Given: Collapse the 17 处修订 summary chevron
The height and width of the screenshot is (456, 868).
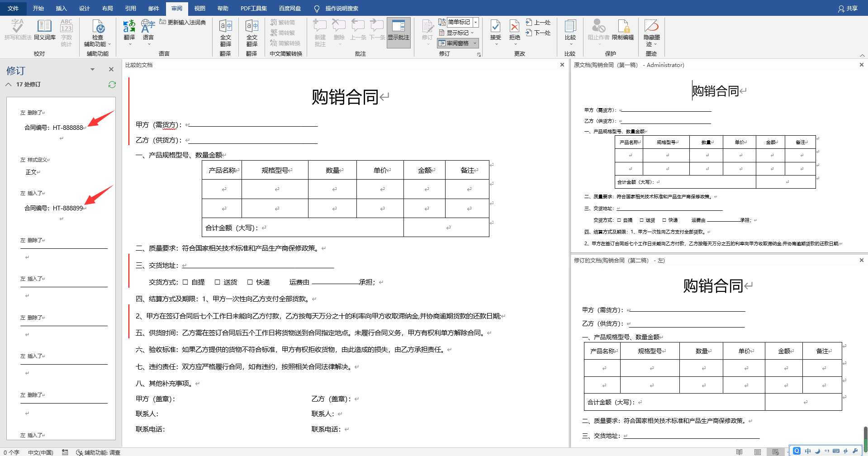Looking at the screenshot, I should 9,85.
